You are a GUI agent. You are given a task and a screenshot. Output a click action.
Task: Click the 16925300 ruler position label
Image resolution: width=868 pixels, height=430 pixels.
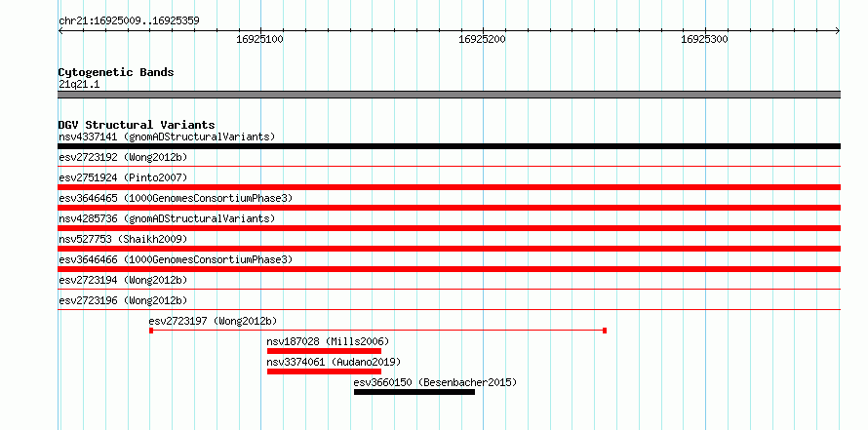tap(704, 39)
